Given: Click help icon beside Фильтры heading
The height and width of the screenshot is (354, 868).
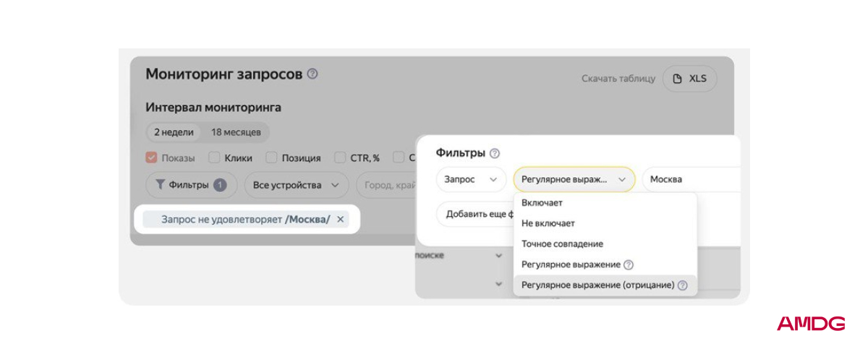Looking at the screenshot, I should pos(495,153).
